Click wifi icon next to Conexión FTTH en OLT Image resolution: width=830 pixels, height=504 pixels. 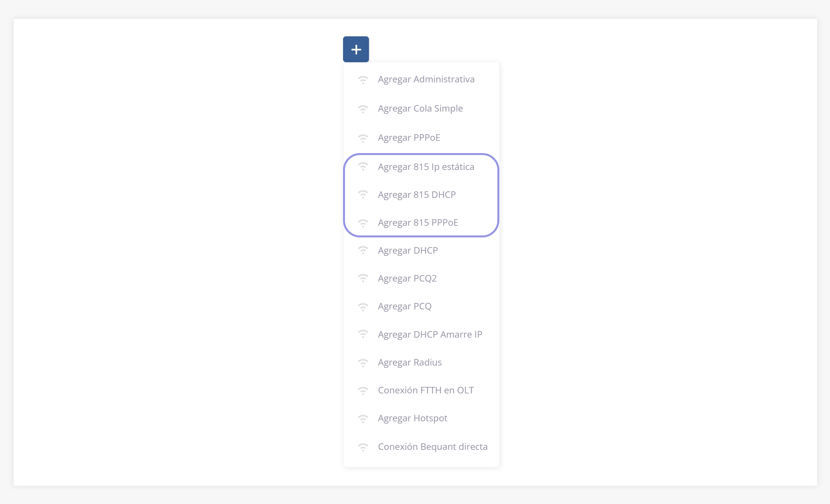pos(363,390)
